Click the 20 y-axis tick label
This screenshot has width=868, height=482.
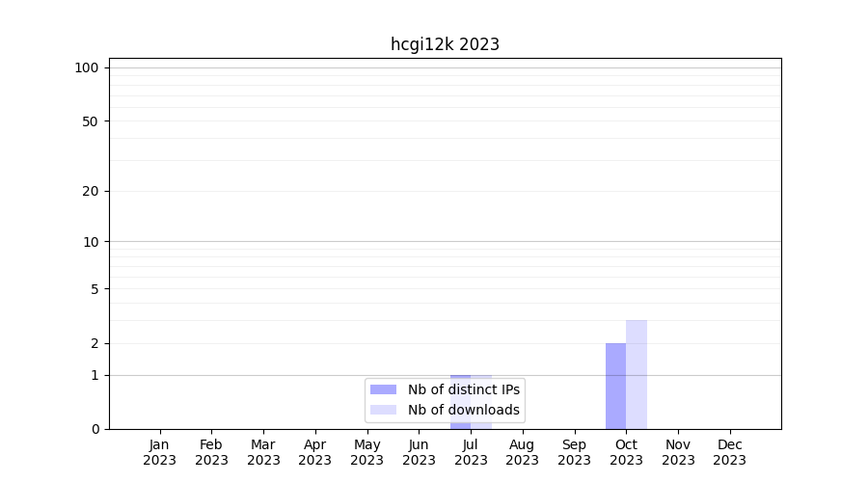point(90,191)
